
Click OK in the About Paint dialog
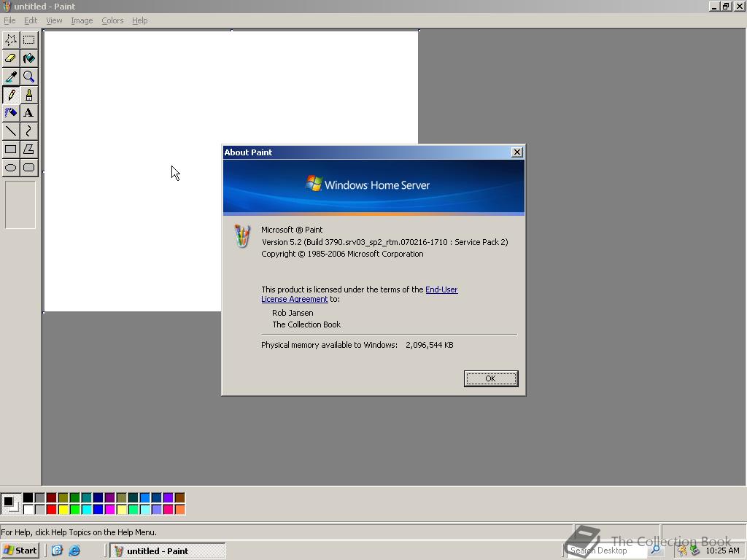click(491, 378)
